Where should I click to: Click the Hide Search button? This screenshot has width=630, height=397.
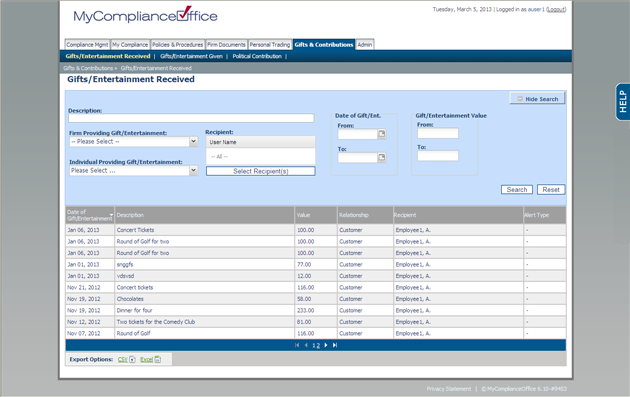[x=537, y=99]
